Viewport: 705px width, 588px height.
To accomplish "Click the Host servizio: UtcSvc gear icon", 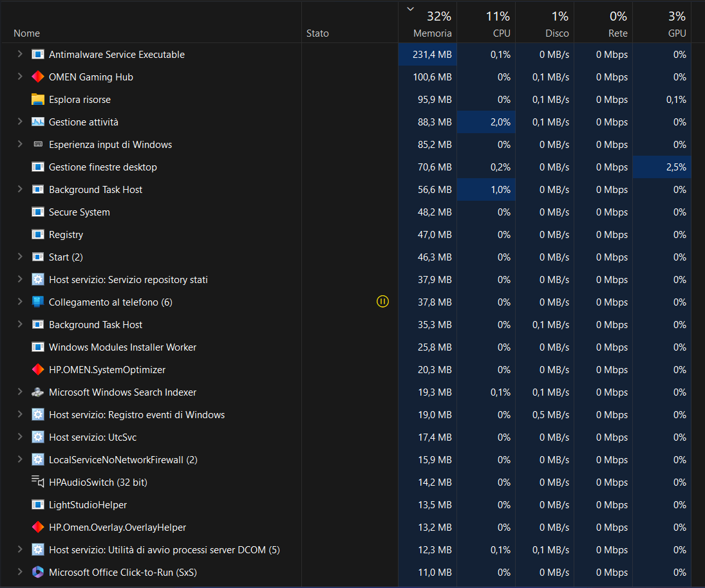I will click(38, 437).
